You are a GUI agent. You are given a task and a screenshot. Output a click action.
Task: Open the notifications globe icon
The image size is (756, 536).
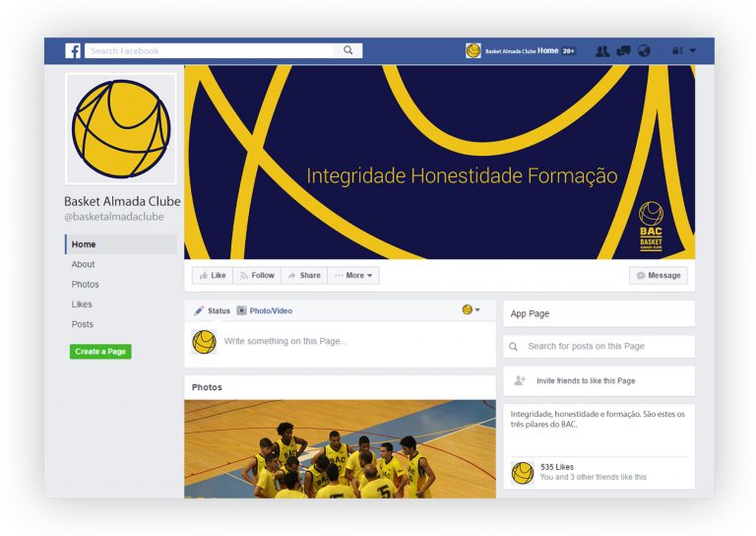[x=644, y=50]
